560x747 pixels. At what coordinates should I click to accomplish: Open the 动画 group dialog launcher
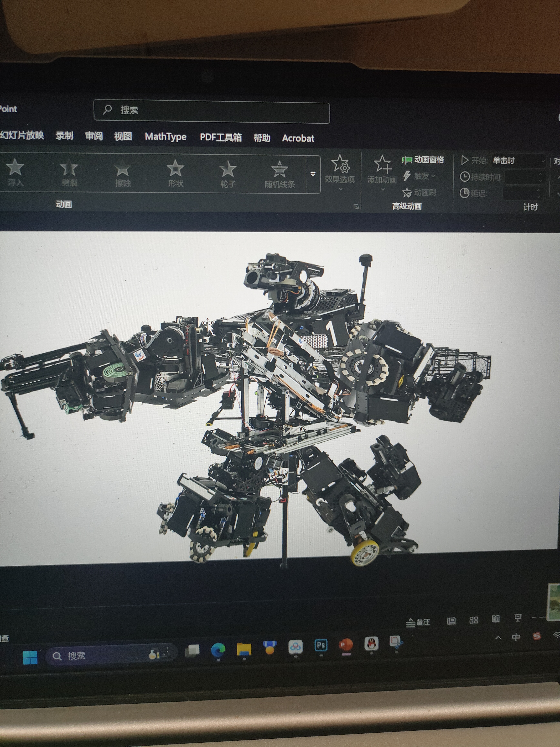356,206
